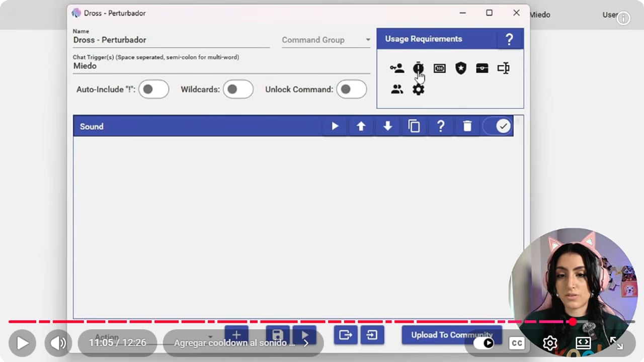Screen dimensions: 644x362
Task: Toggle the Wildcards switch
Action: [x=238, y=89]
